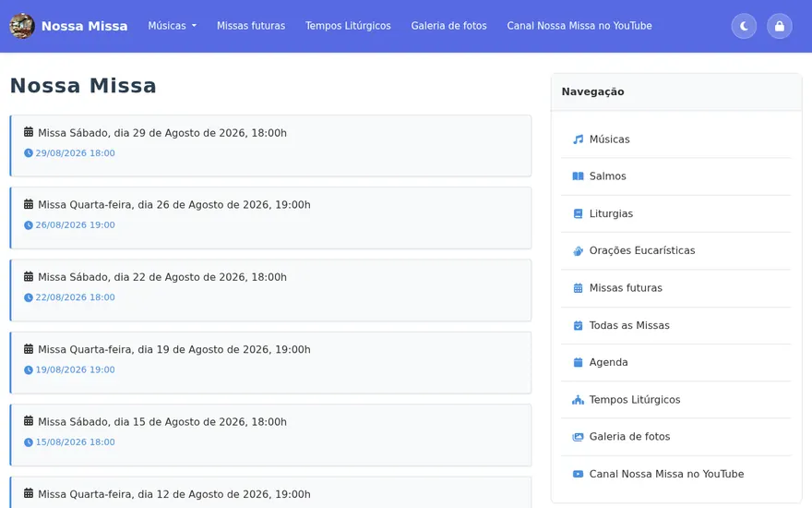812x508 pixels.
Task: Click the Navegação panel header
Action: (676, 91)
